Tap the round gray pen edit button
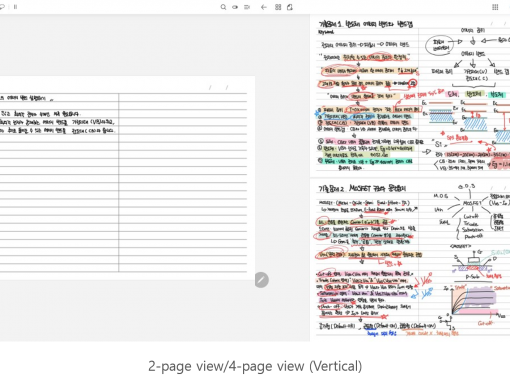The width and height of the screenshot is (510, 382). point(262,280)
